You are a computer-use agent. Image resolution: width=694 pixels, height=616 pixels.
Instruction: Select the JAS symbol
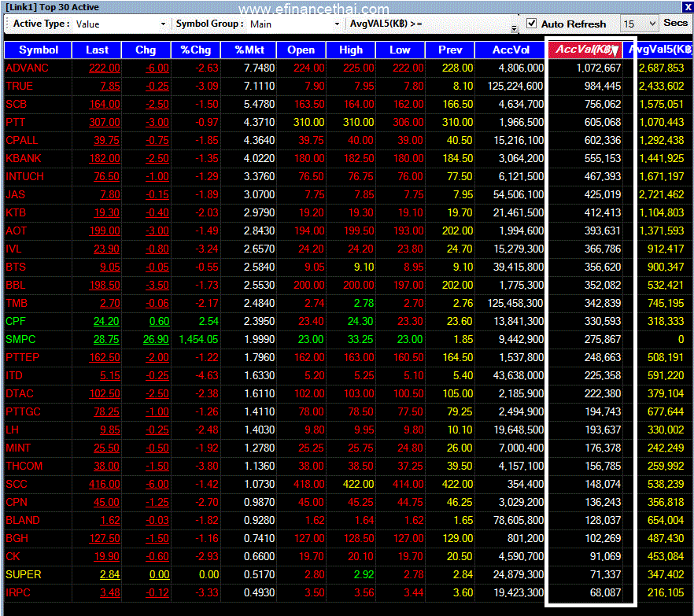(x=16, y=195)
